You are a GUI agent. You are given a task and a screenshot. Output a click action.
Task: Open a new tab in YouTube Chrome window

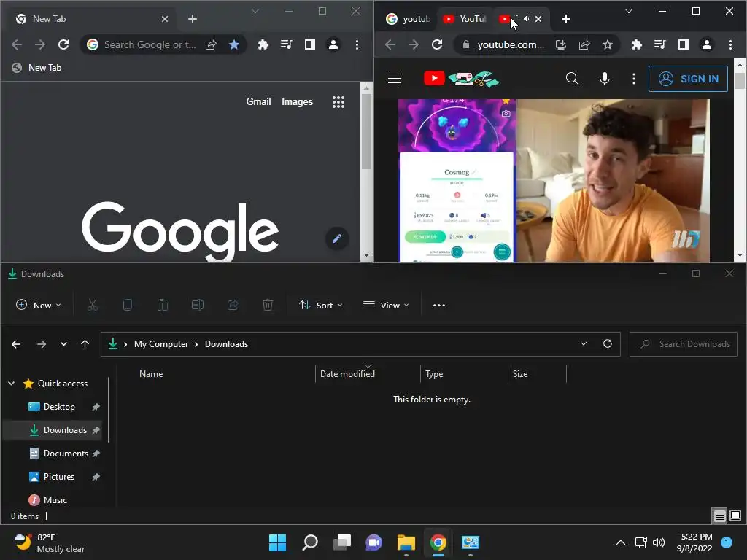(x=566, y=19)
